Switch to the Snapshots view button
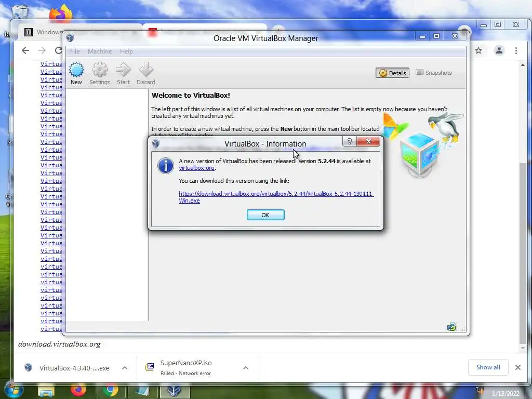 pyautogui.click(x=434, y=73)
